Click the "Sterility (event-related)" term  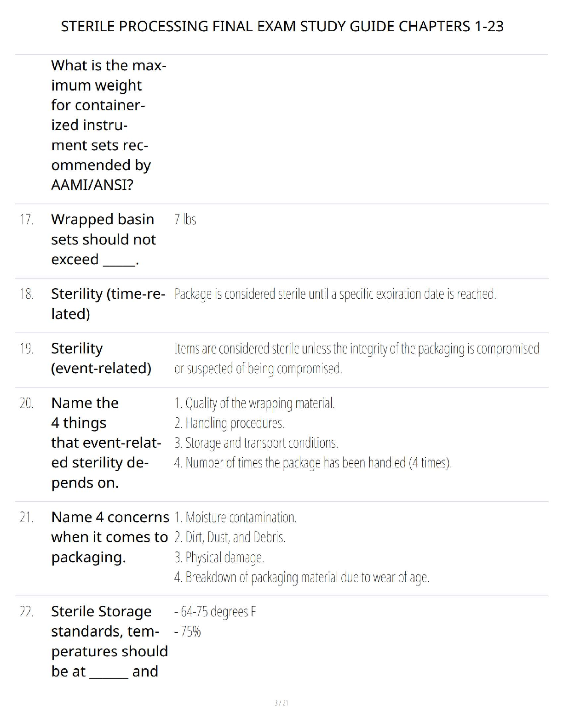[x=101, y=358]
